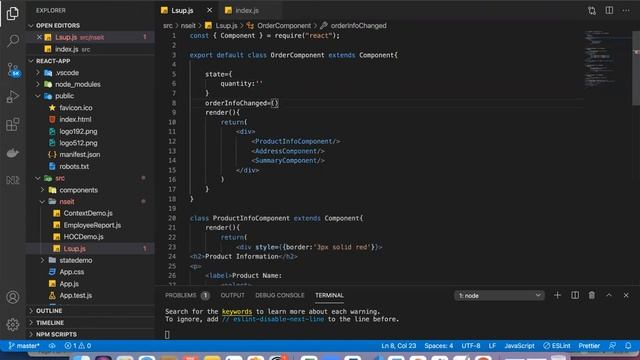Click the ESLint status item
Screen dimensions: 640x360
(x=557, y=346)
